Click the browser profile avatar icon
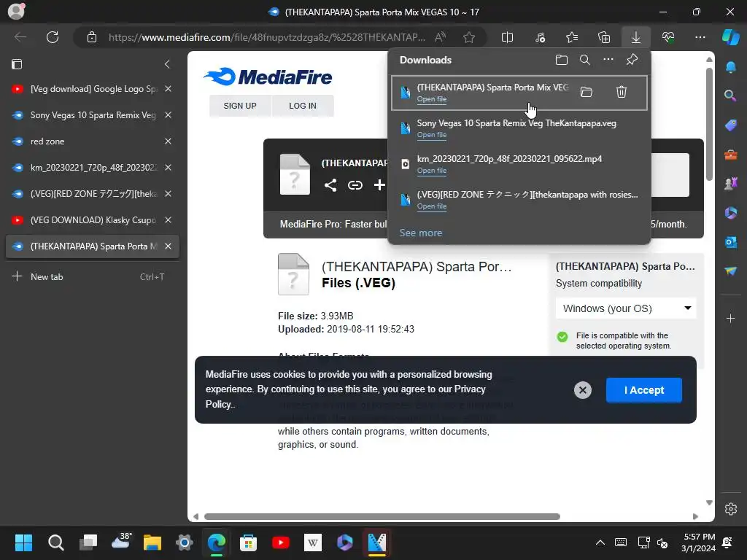 pos(16,11)
